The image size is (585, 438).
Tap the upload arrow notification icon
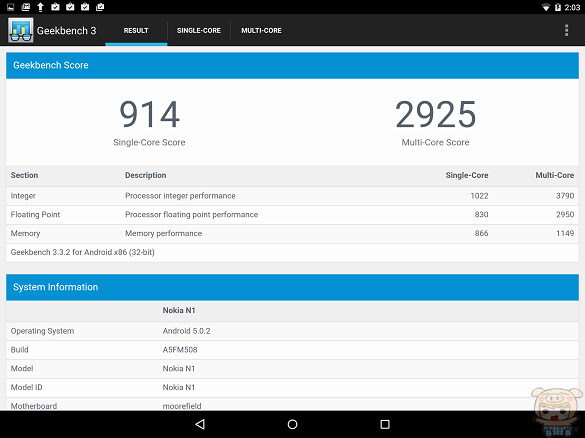tap(40, 7)
